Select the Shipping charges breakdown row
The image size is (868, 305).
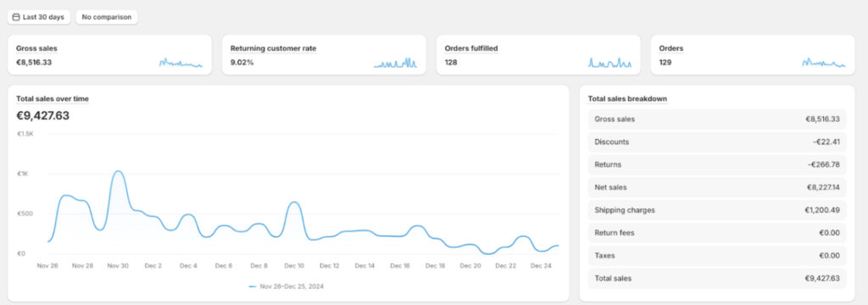tap(717, 210)
